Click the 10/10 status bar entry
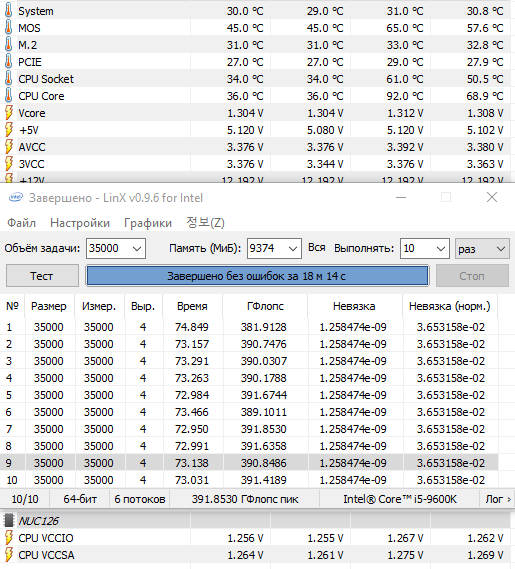The height and width of the screenshot is (569, 515). pos(25,499)
